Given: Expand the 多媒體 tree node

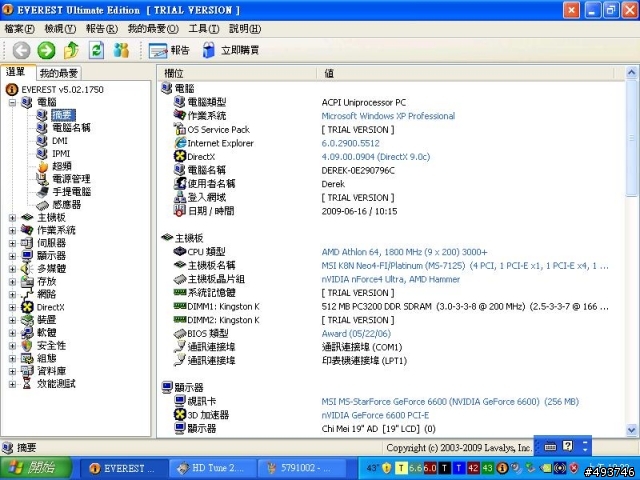Looking at the screenshot, I should (13, 269).
